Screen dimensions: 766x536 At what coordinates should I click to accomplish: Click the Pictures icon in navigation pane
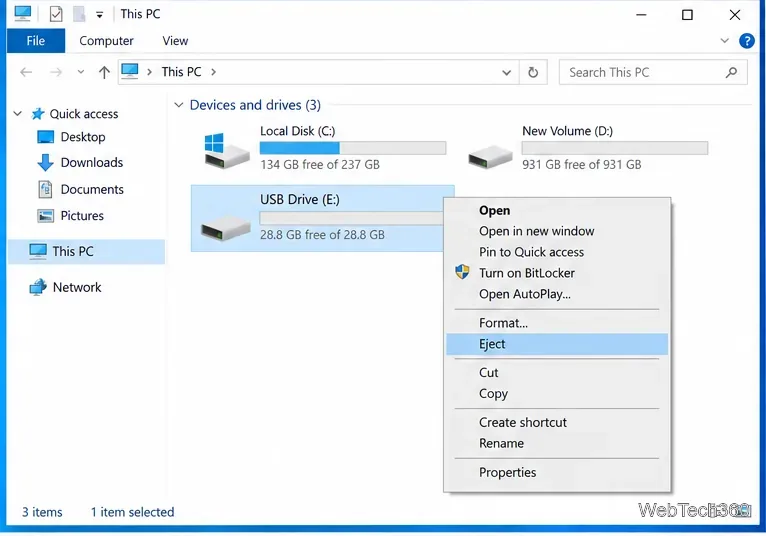[45, 215]
